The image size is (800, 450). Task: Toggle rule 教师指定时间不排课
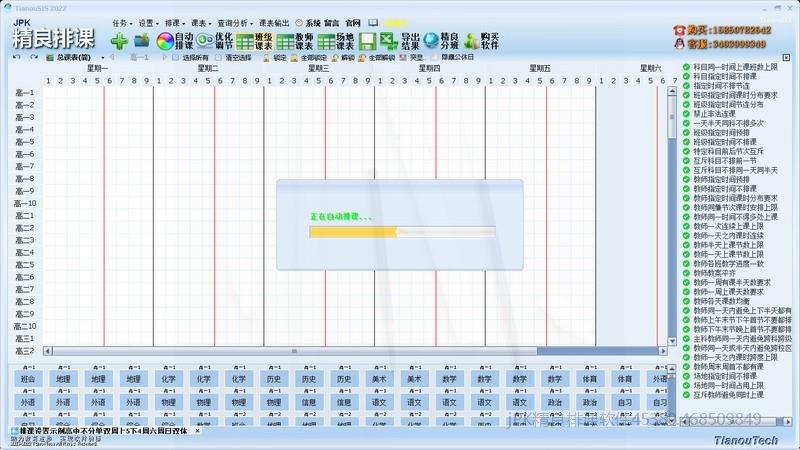(x=686, y=189)
